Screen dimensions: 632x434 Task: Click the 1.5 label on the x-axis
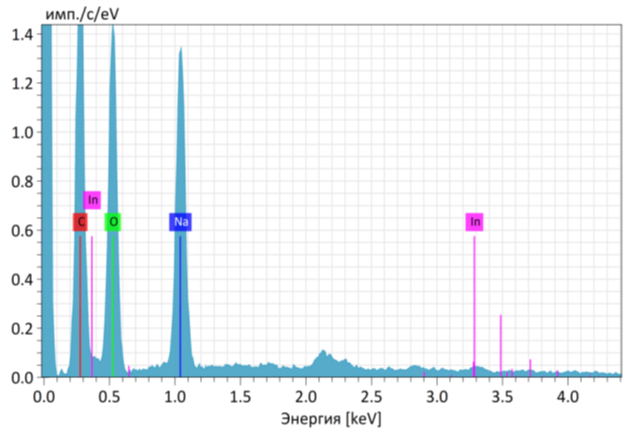pyautogui.click(x=240, y=395)
